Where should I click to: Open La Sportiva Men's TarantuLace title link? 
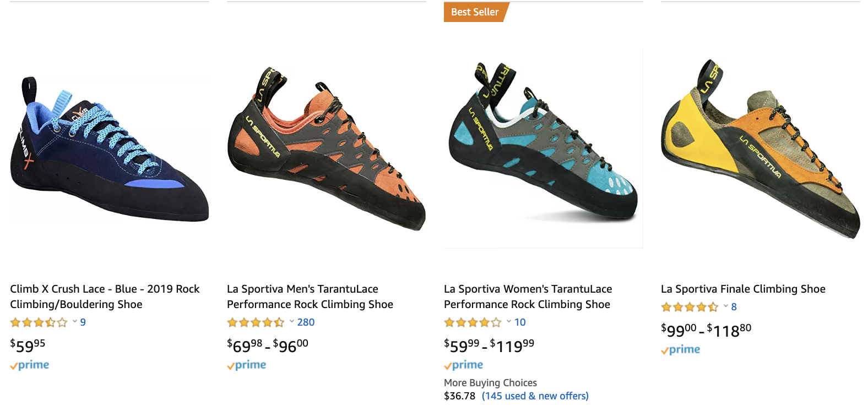click(310, 297)
